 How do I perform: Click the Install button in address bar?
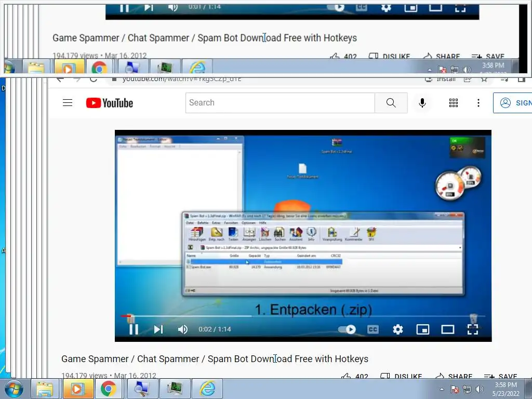click(x=441, y=79)
